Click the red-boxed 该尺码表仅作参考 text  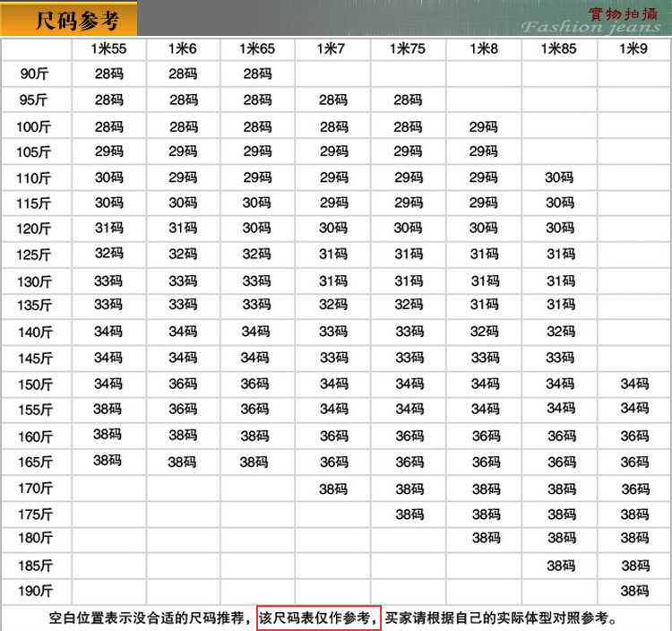pos(319,618)
